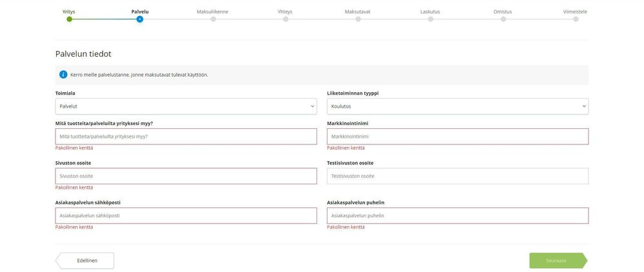This screenshot has width=644, height=272.
Task: Click the Maksuliikenne step circle
Action: click(x=213, y=19)
